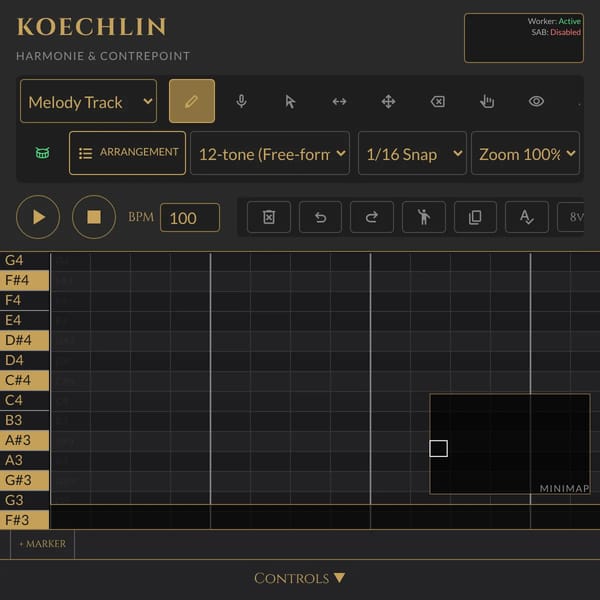Click the Worker status panel
Screen dimensions: 600x600
pyautogui.click(x=524, y=38)
